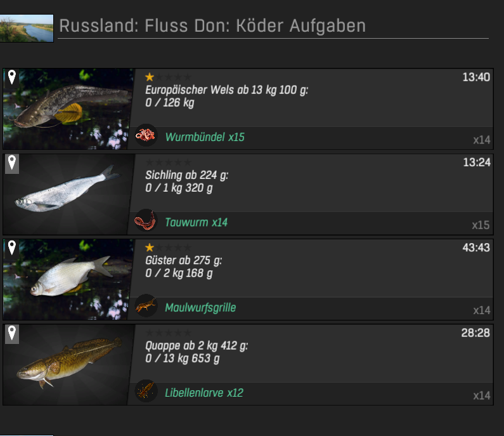The image size is (504, 436).
Task: Select the Libellenlarve x12 reward text
Action: click(x=204, y=393)
